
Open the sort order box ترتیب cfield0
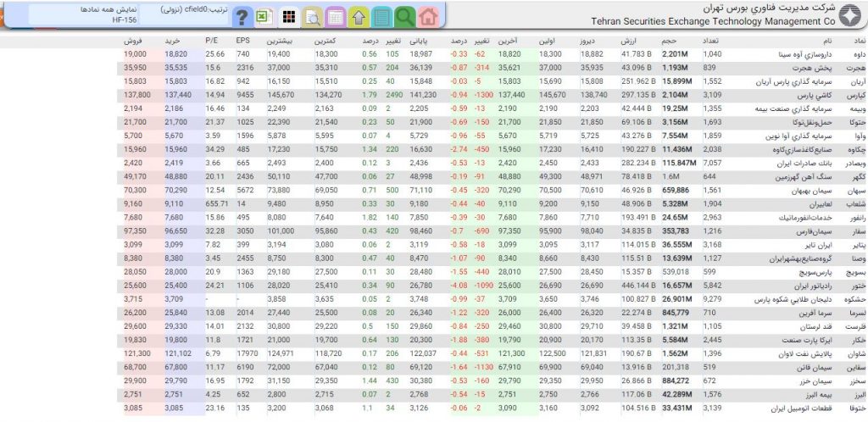(x=184, y=15)
